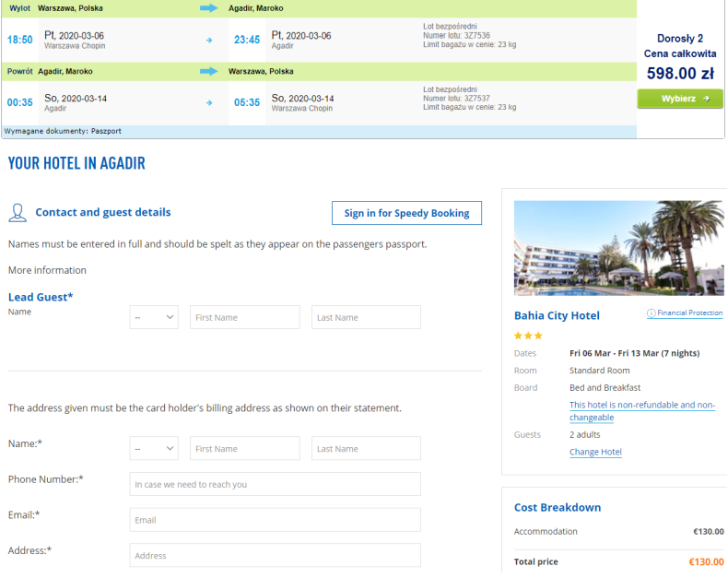Open the More information link
Screen dimensions: 728x578
pos(47,270)
